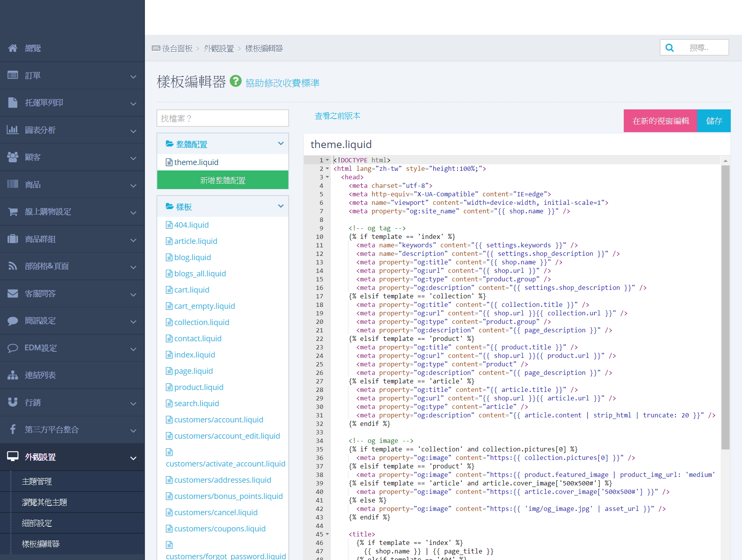The image size is (742, 560).
Task: Collapse the 樣板 section chevron
Action: tap(281, 206)
